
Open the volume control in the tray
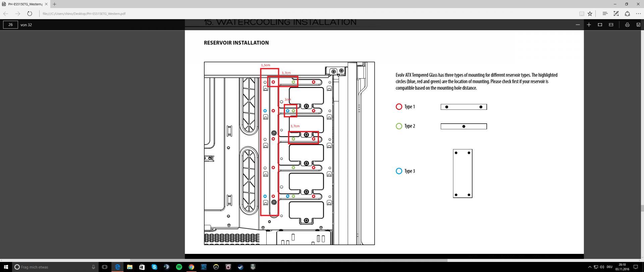coord(601,267)
